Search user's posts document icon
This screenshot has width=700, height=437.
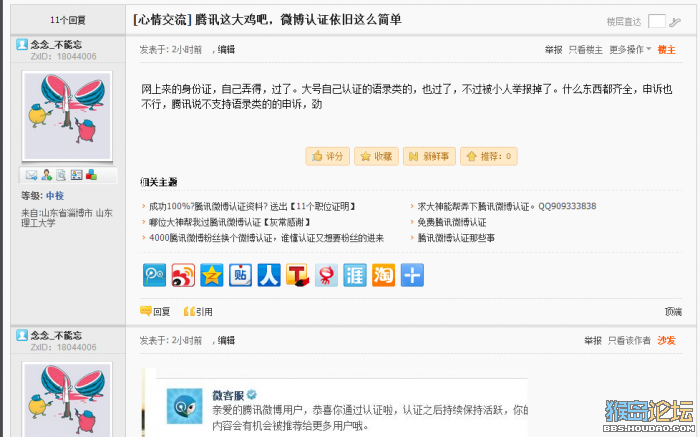coord(61,175)
